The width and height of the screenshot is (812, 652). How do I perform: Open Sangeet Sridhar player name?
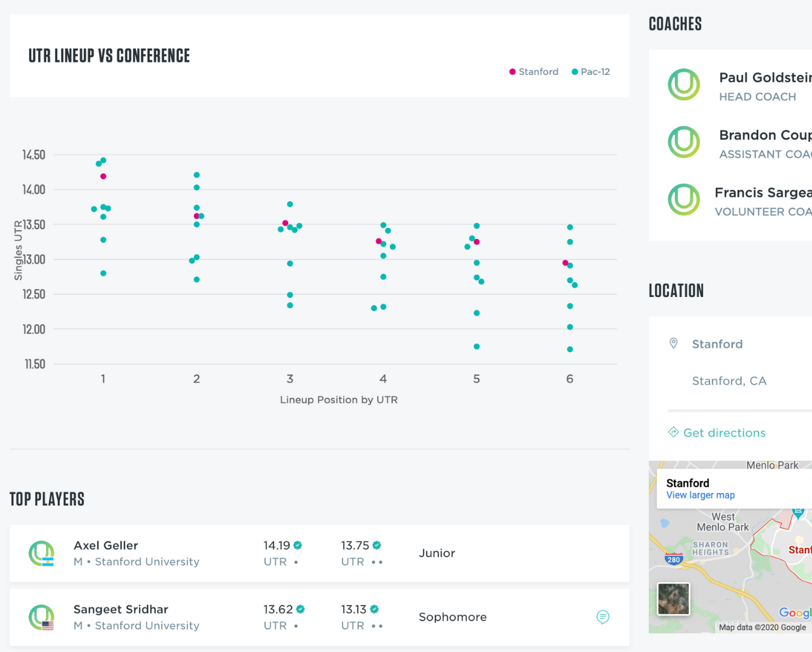pyautogui.click(x=121, y=609)
